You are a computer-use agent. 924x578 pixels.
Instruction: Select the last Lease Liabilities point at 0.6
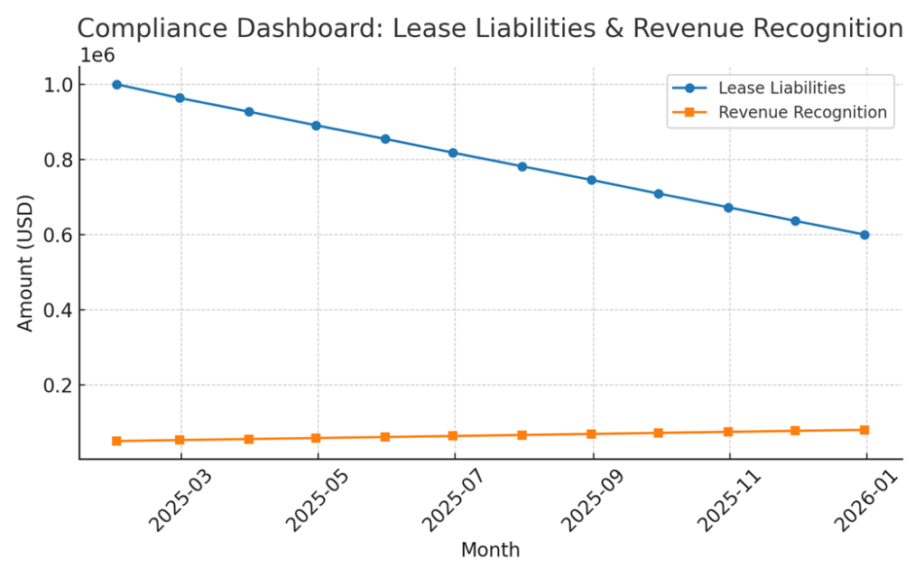click(x=864, y=235)
